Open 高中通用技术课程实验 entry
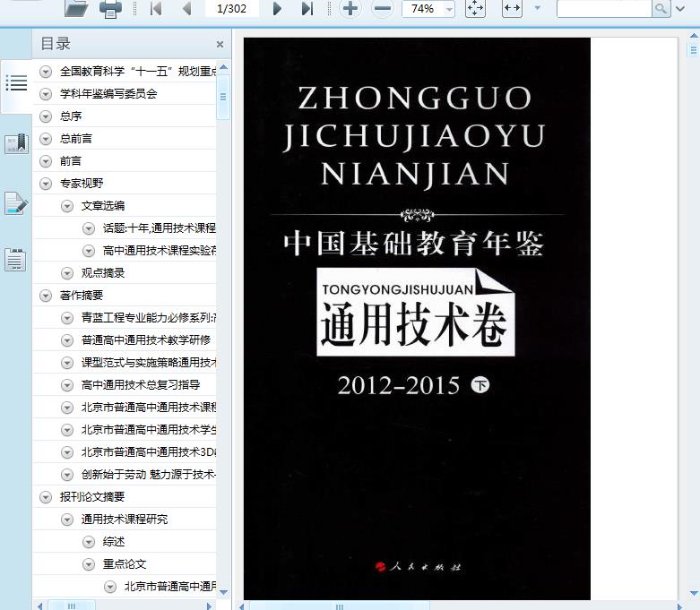The width and height of the screenshot is (700, 610). 159,250
